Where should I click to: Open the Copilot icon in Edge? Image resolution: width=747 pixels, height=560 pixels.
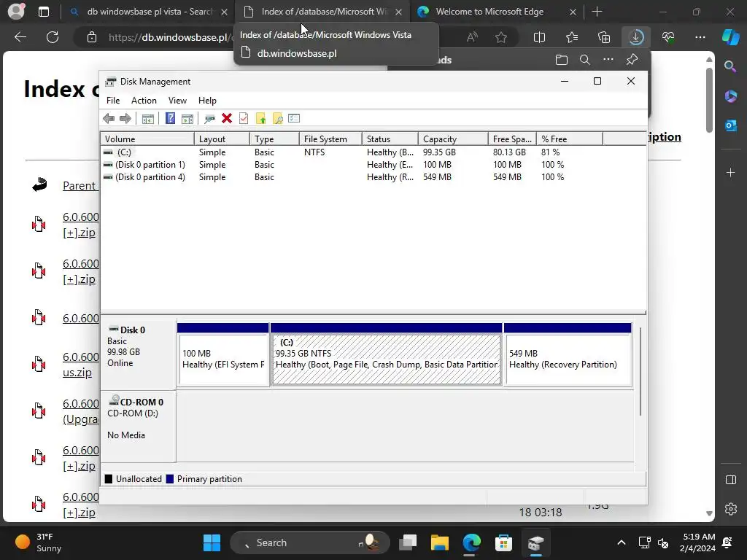tap(730, 37)
